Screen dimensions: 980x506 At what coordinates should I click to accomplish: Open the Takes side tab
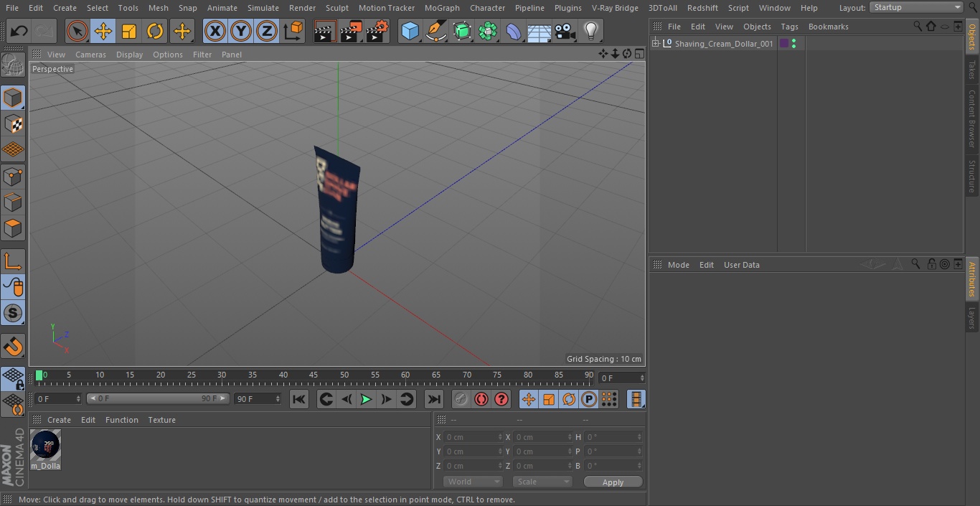tap(972, 70)
